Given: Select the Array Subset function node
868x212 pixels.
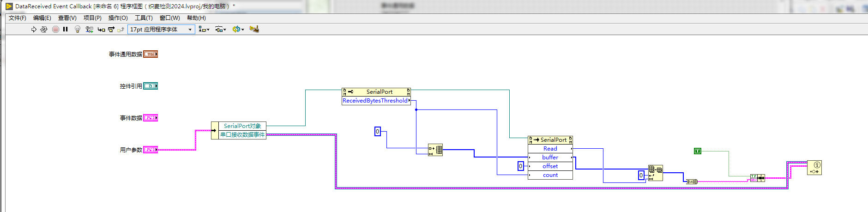Looking at the screenshot, I should pyautogui.click(x=656, y=173).
